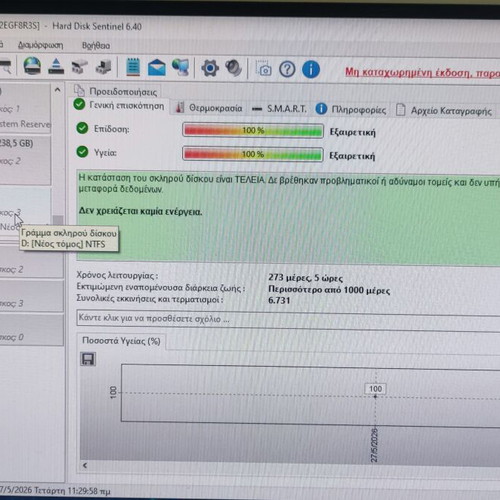Click the camera screenshot icon

click(x=263, y=69)
